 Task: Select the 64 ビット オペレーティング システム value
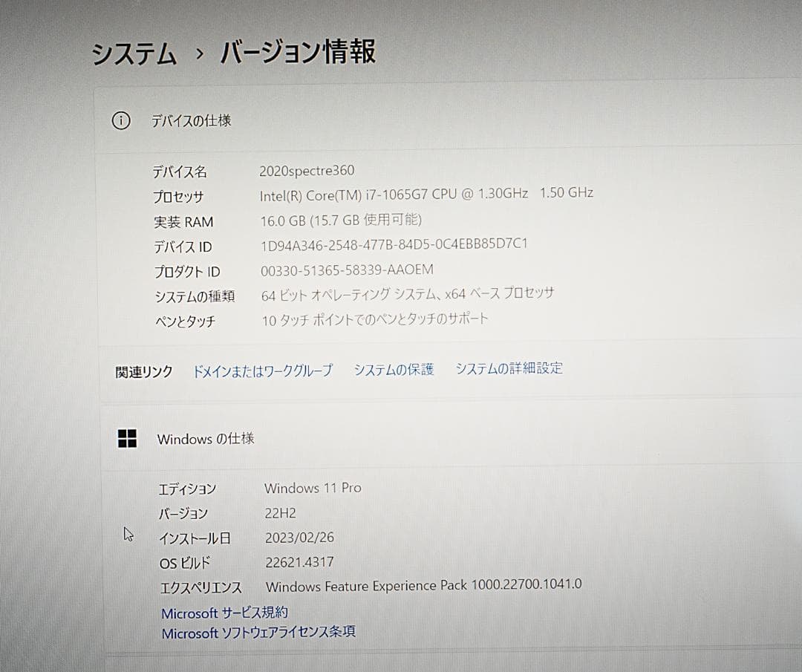(408, 294)
